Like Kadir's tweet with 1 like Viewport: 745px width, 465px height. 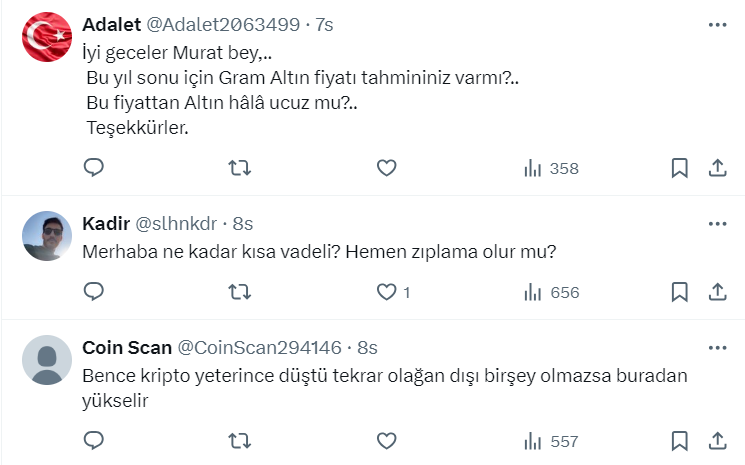point(387,292)
